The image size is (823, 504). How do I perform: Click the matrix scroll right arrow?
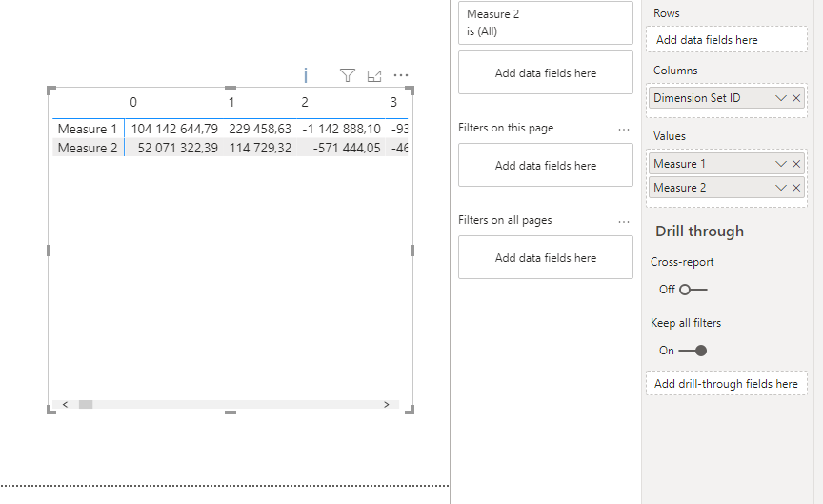[x=387, y=404]
